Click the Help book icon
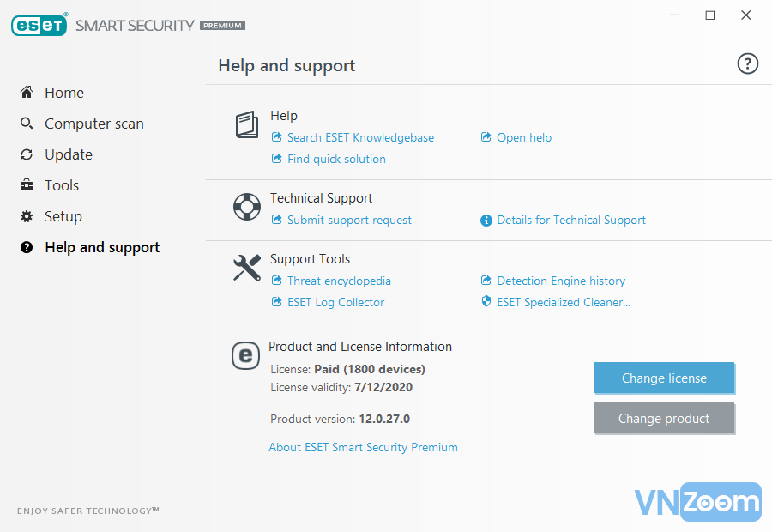 click(x=246, y=125)
